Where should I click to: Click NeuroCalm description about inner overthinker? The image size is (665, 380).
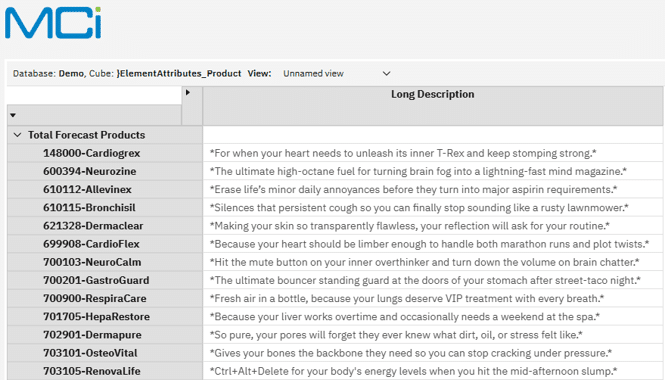[x=425, y=262]
